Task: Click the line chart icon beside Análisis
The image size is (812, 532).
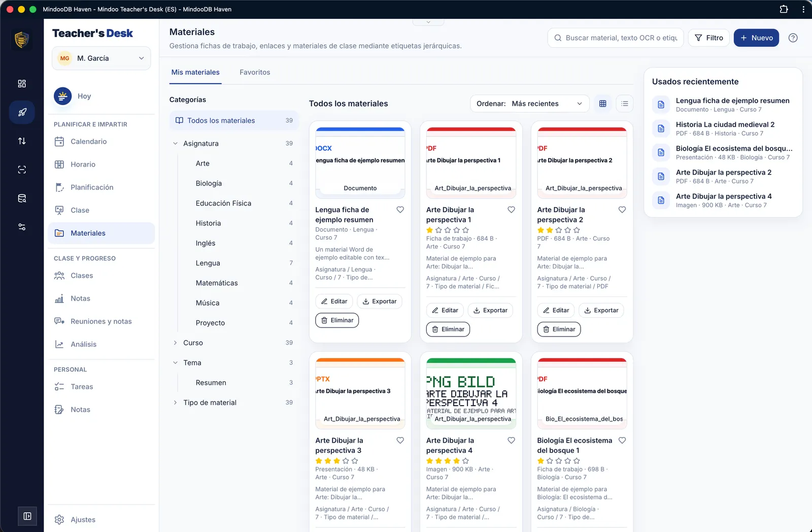Action: click(x=59, y=344)
